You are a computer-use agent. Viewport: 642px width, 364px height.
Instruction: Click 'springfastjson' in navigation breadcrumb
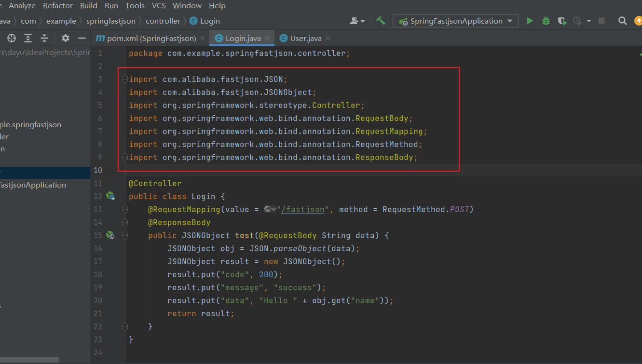[x=111, y=21]
